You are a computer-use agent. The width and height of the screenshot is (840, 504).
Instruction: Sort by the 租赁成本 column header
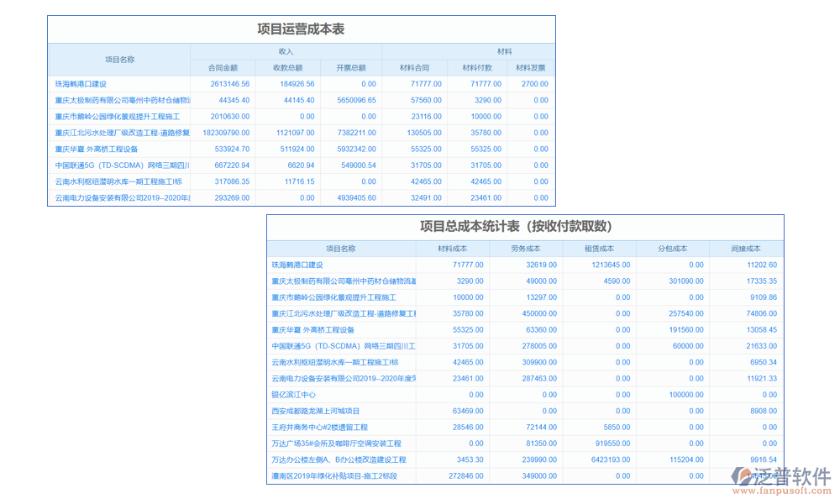coord(599,249)
